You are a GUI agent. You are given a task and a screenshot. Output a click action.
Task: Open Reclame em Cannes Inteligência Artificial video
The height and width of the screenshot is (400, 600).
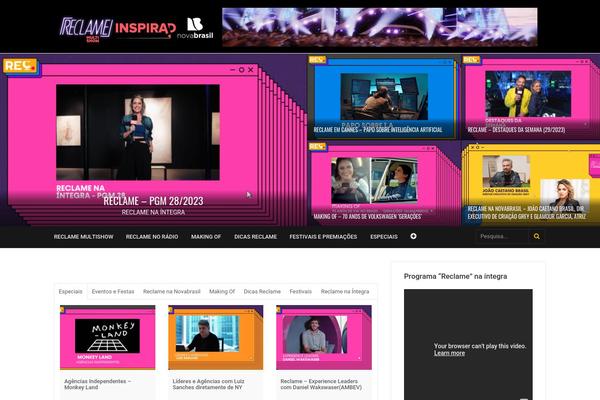tap(383, 97)
